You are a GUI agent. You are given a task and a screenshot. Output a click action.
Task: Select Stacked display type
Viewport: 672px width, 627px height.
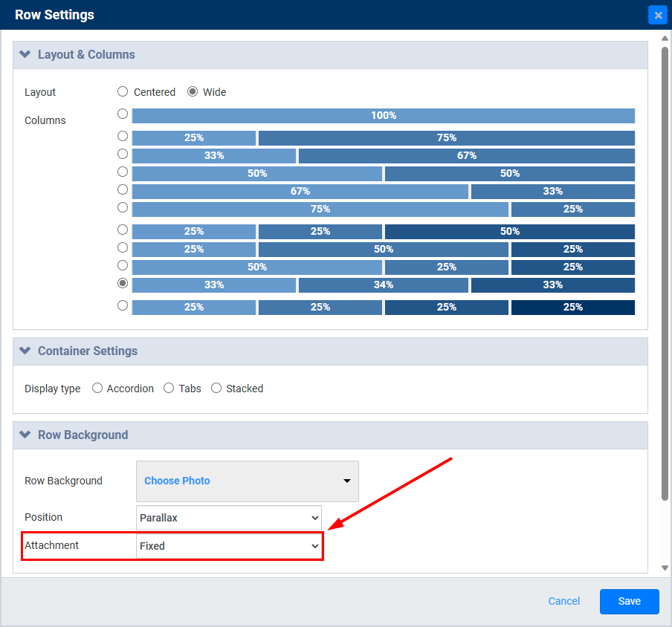[x=216, y=388]
